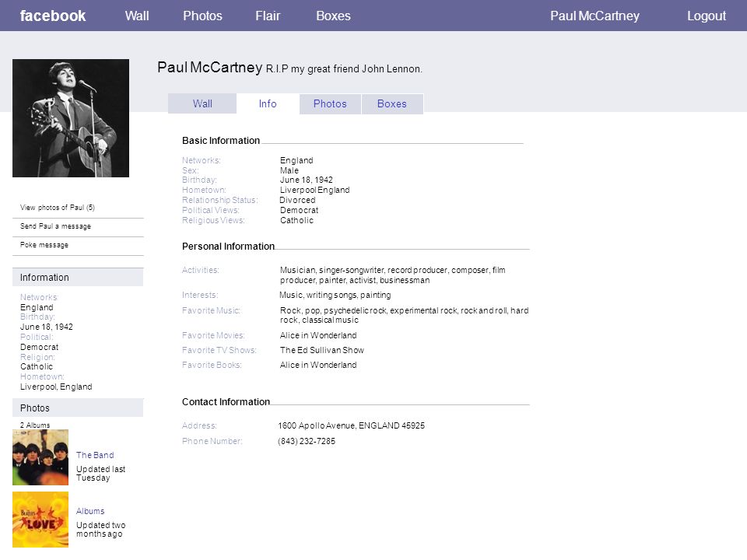Viewport: 747px width, 560px height.
Task: Click Updated two months ago text
Action: 100,530
